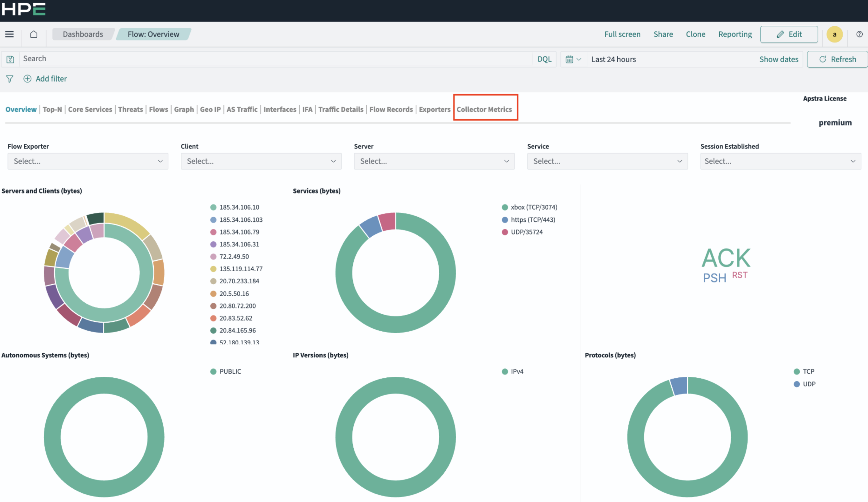The width and height of the screenshot is (868, 502).
Task: Open the IFA tab
Action: coord(307,109)
